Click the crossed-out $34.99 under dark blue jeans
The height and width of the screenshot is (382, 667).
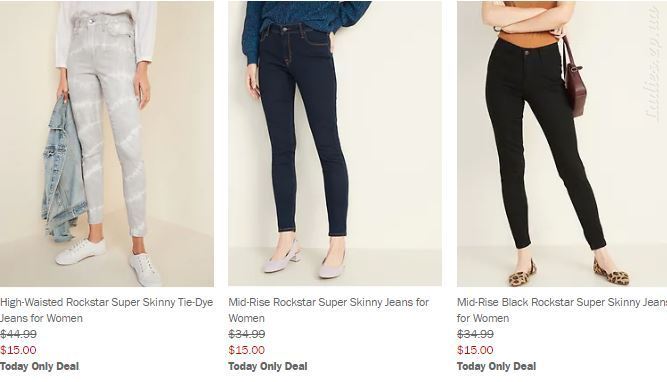click(x=247, y=334)
